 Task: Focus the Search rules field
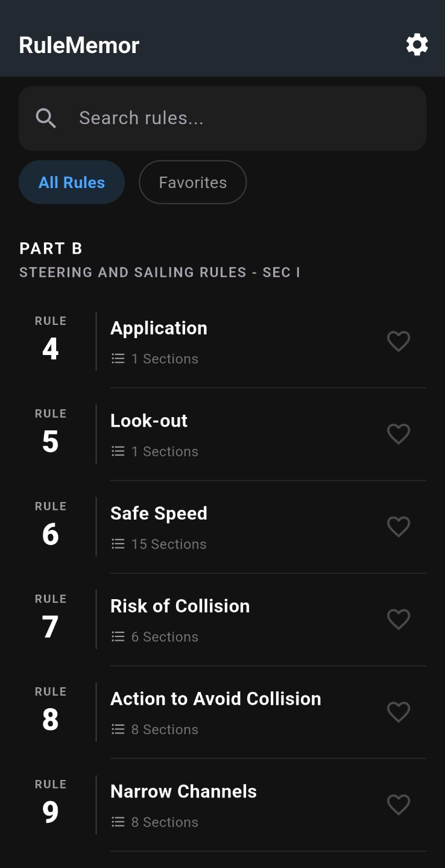(x=222, y=118)
